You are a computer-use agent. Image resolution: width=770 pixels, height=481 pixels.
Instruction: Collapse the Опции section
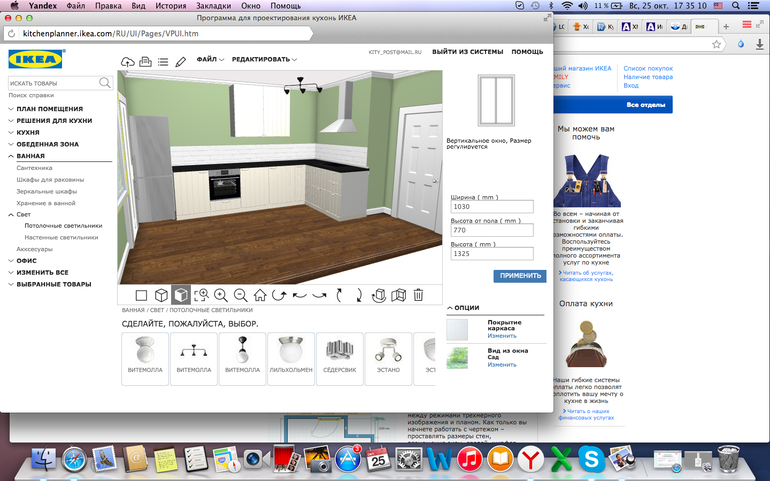click(x=463, y=308)
